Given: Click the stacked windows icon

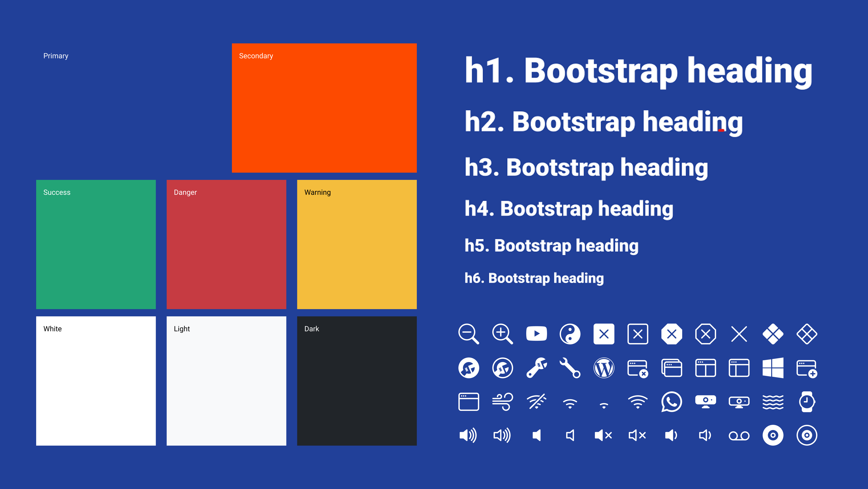Looking at the screenshot, I should [672, 368].
